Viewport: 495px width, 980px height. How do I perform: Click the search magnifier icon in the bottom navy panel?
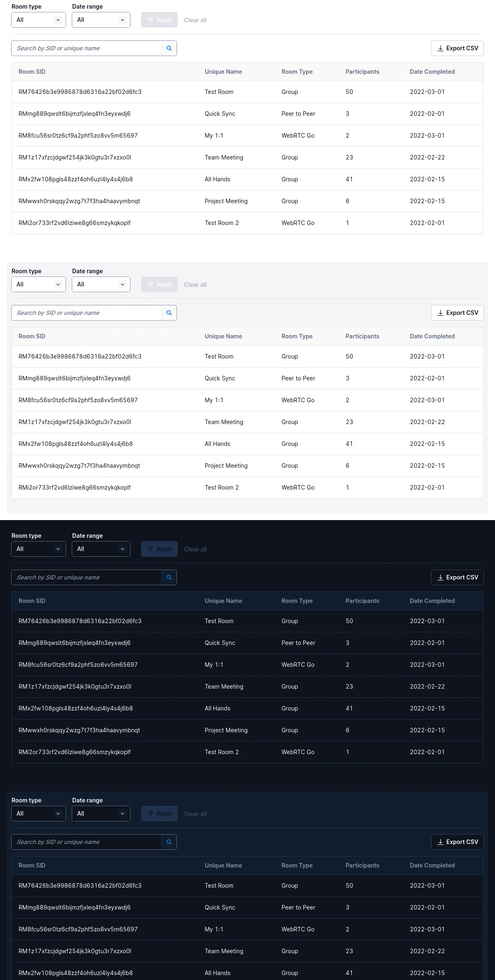(x=169, y=842)
